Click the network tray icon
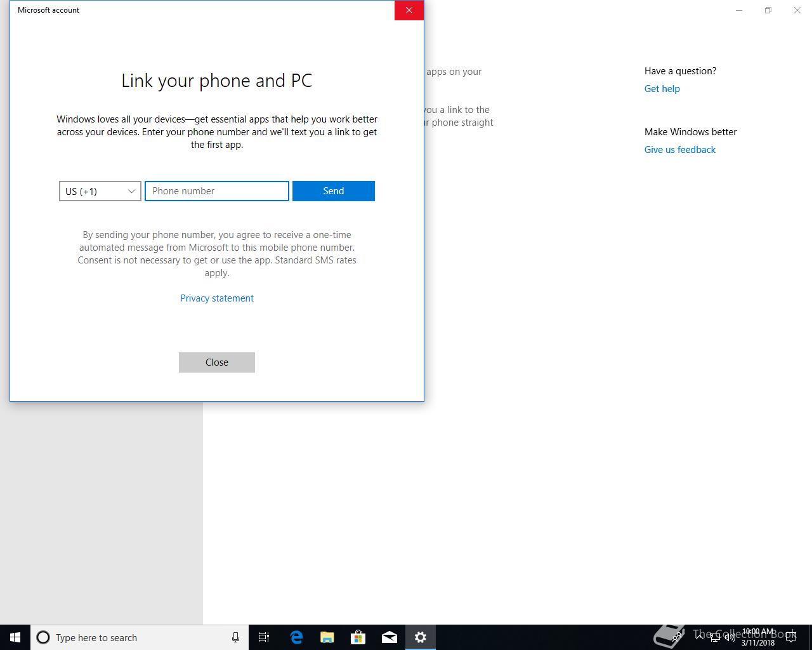 pyautogui.click(x=714, y=637)
